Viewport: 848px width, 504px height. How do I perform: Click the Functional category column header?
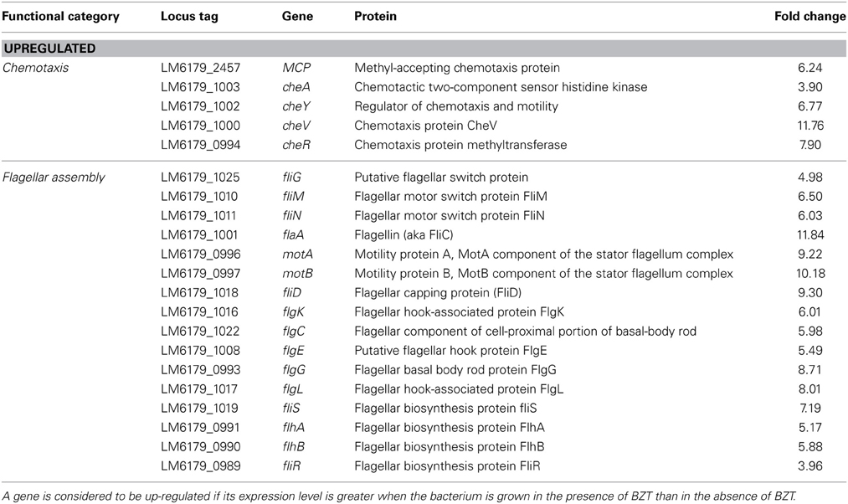pos(60,16)
